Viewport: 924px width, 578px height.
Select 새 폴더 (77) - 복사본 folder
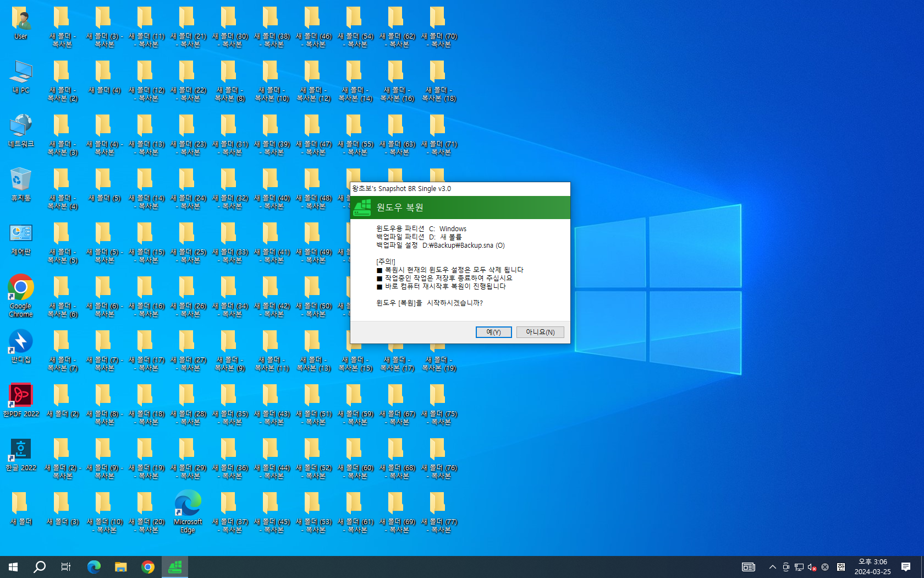tap(439, 512)
